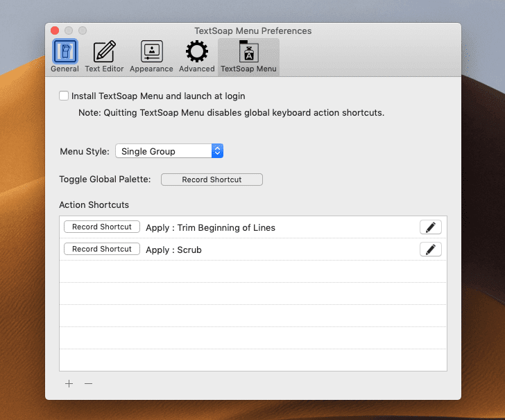Edit the Trim Beginning of Lines action
Image resolution: width=505 pixels, height=420 pixels.
[x=431, y=227]
